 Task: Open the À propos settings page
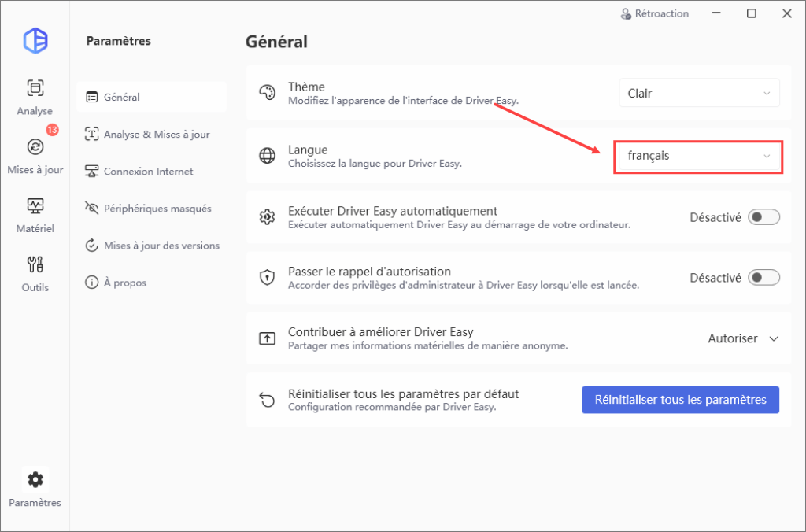[152, 283]
